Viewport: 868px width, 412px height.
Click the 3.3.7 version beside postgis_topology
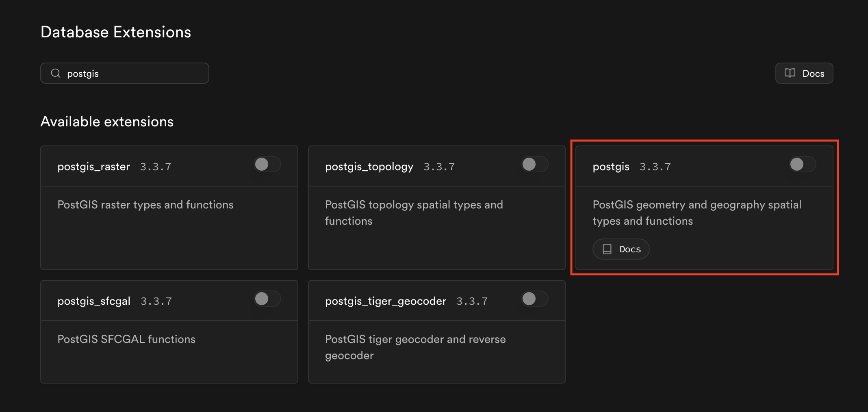pyautogui.click(x=439, y=167)
